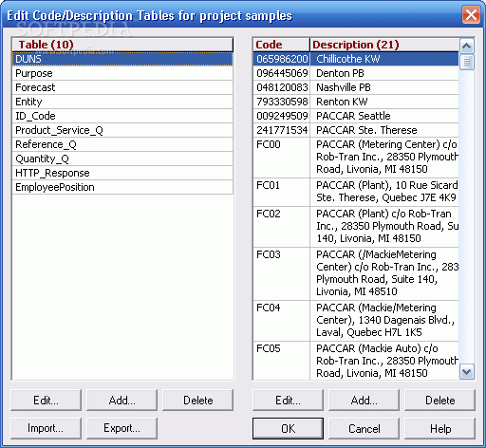Viewport: 486px width, 448px height.
Task: Select code 065986200 cell
Action: [x=281, y=59]
